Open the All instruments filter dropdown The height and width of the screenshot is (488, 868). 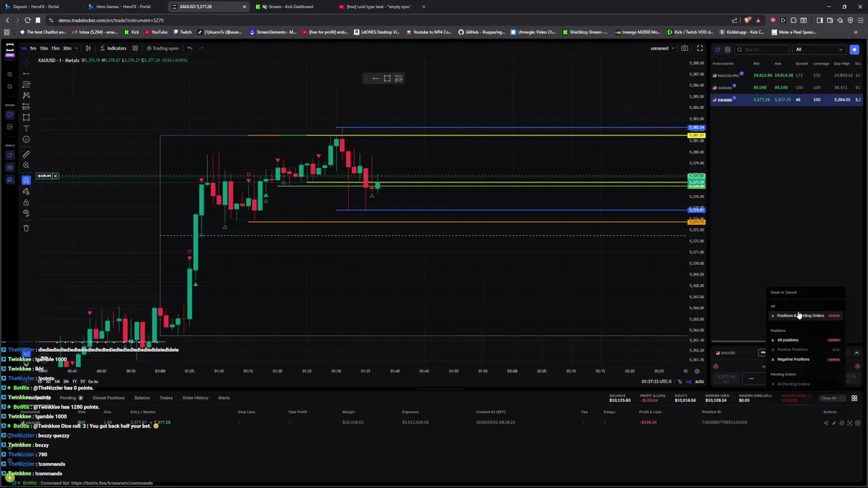pyautogui.click(x=820, y=49)
